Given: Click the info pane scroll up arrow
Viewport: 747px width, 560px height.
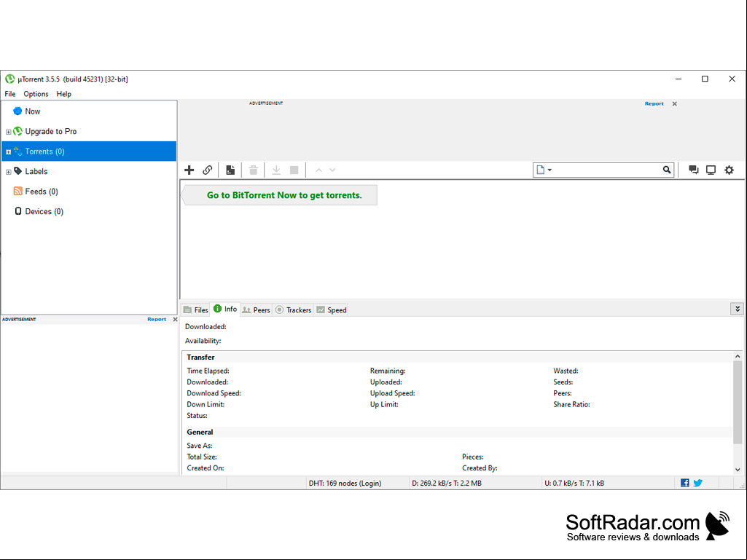Looking at the screenshot, I should (x=738, y=356).
